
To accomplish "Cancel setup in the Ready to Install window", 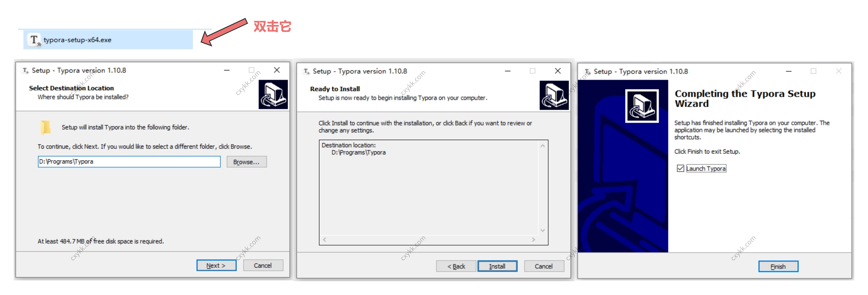I will tap(544, 266).
